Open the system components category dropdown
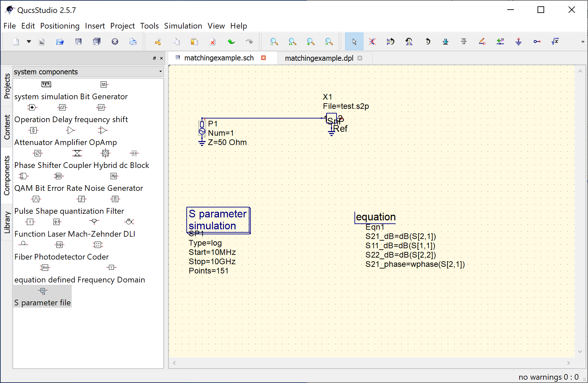Screen dimensions: 588x383 [x=88, y=72]
